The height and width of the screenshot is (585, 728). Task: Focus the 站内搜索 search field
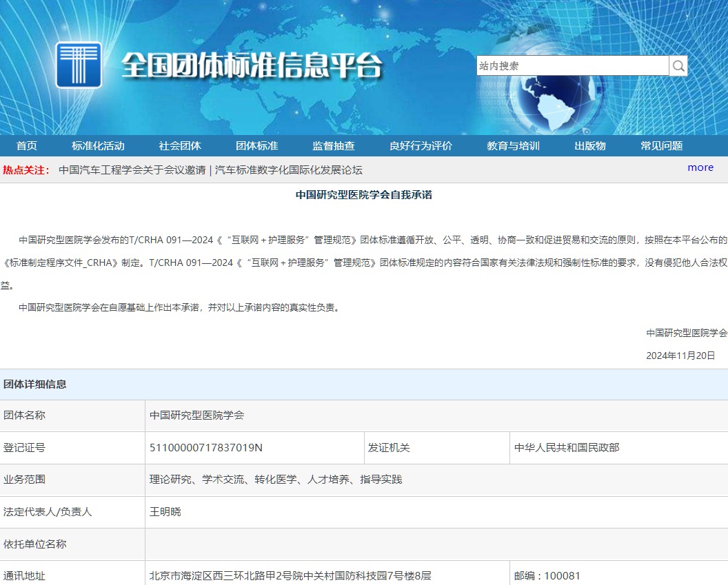pyautogui.click(x=572, y=66)
